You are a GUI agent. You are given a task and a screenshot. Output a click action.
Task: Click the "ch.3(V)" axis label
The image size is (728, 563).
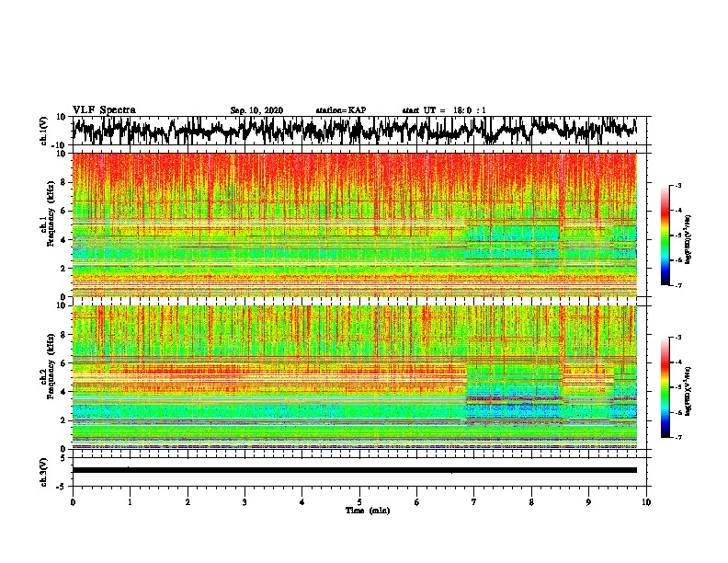point(44,472)
